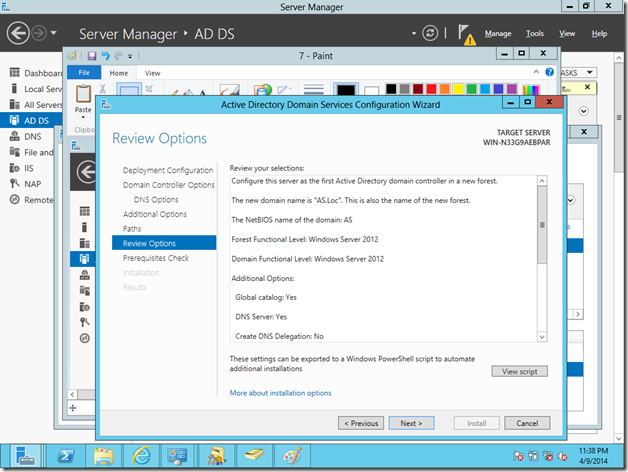Click "Forest Functional Level: Windows Server 2012" text
Image resolution: width=628 pixels, height=472 pixels.
click(x=305, y=239)
